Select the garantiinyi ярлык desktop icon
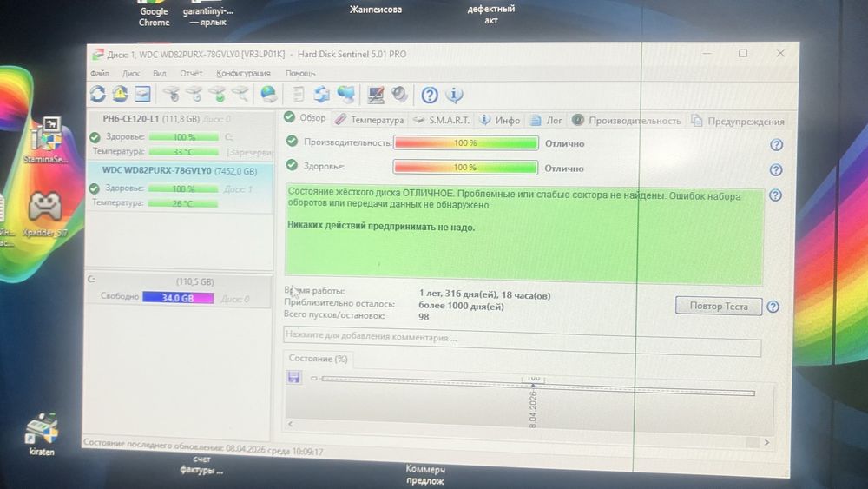868x489 pixels. point(208,14)
